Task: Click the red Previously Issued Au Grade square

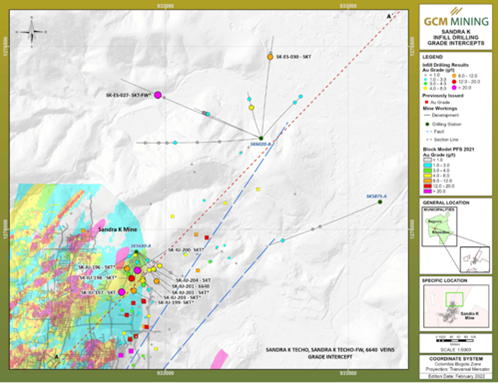Action: pyautogui.click(x=426, y=102)
